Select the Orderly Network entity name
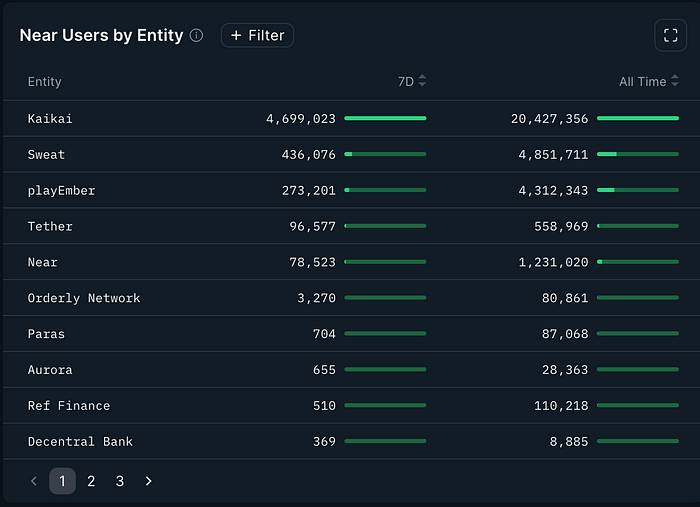This screenshot has height=507, width=700. pyautogui.click(x=83, y=298)
